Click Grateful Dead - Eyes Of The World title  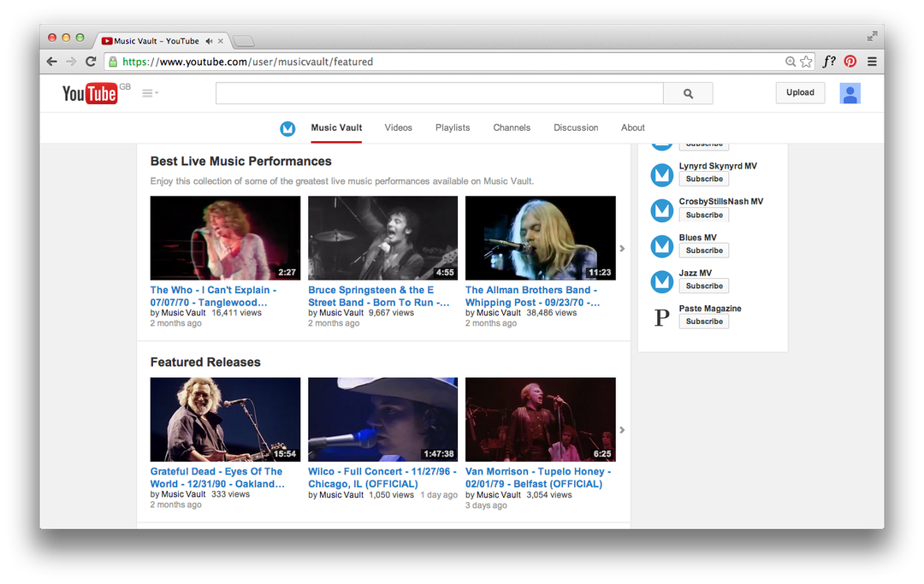coord(217,477)
